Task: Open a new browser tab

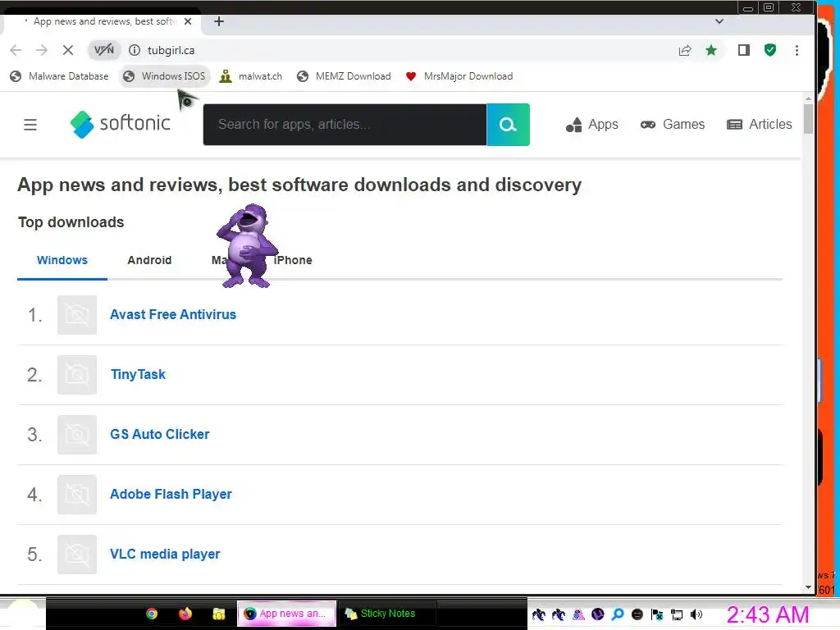Action: pyautogui.click(x=218, y=21)
